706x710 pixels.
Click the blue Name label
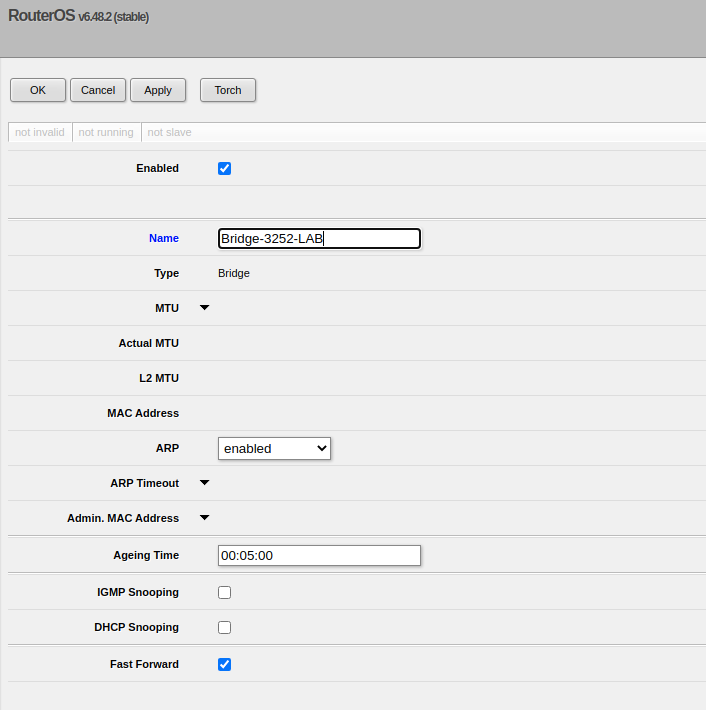(164, 238)
